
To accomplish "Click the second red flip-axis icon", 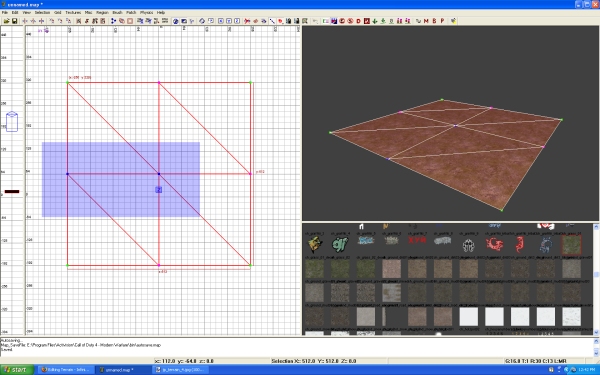I will tap(33, 21).
